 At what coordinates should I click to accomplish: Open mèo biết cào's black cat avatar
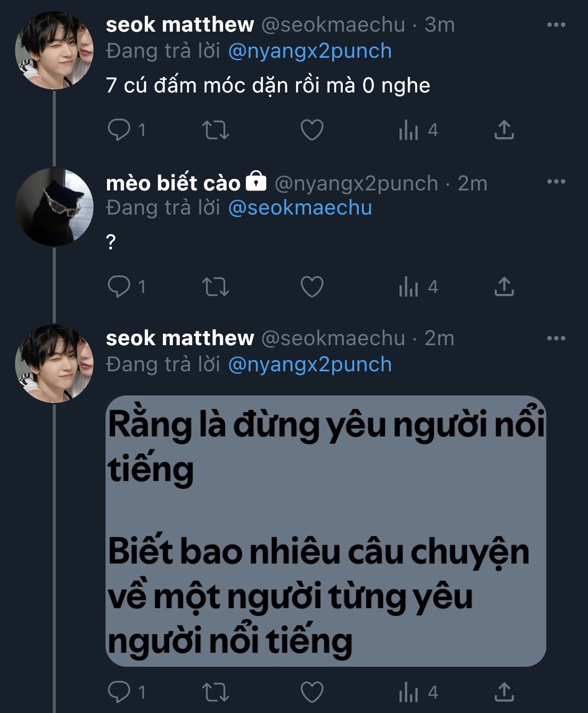tap(54, 207)
